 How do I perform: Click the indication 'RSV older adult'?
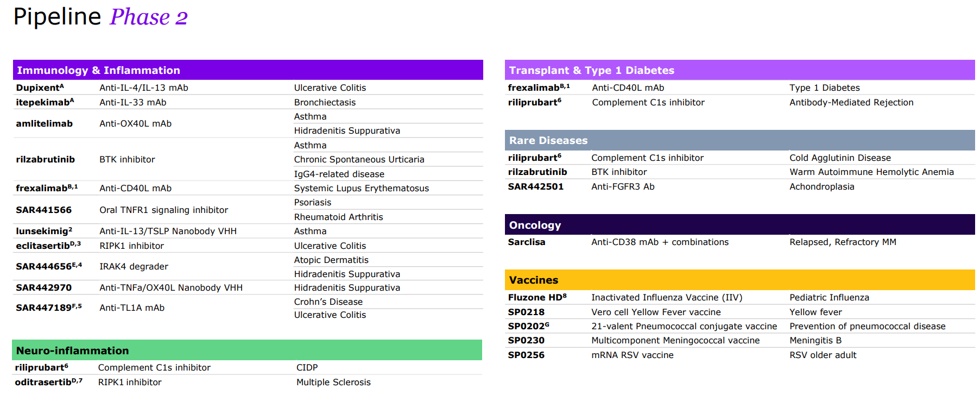pyautogui.click(x=823, y=355)
